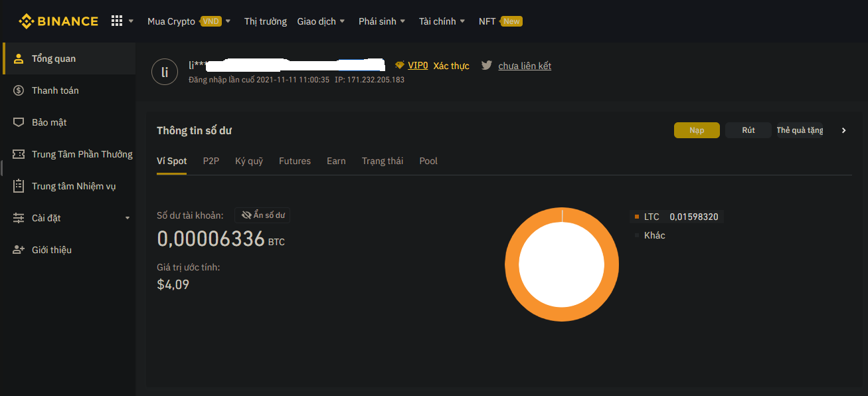Toggle Ẩn số dư balance visibility
This screenshot has height=396, width=868.
[262, 215]
